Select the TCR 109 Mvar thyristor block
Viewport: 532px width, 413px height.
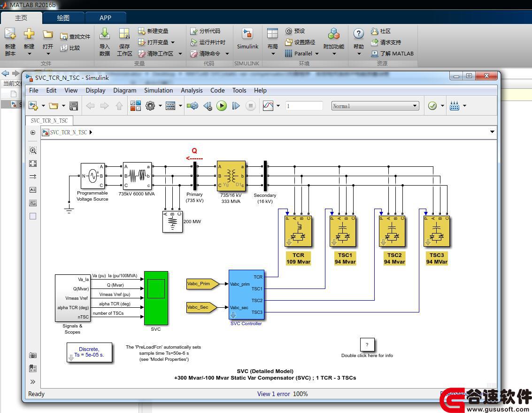point(298,231)
